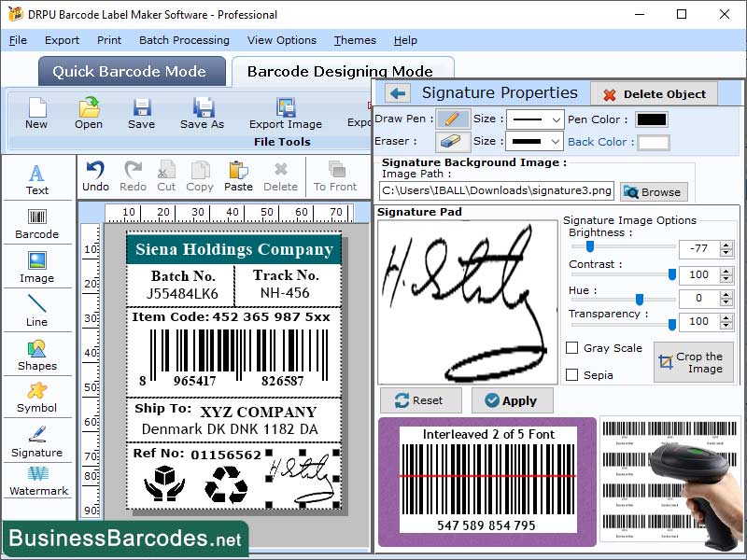The image size is (747, 560).
Task: Apply the signature changes
Action: 512,400
